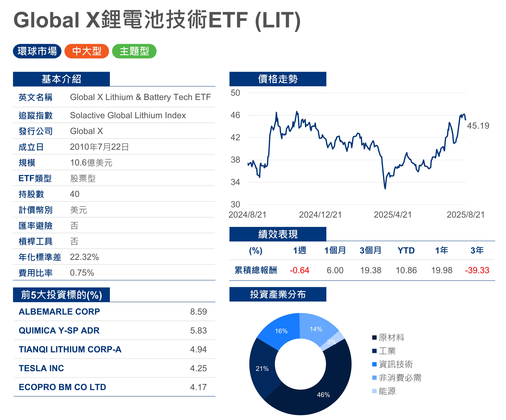Viewport: 506px width, 420px height.
Task: Click the 2025/4/21 axis date
Action: tap(393, 215)
